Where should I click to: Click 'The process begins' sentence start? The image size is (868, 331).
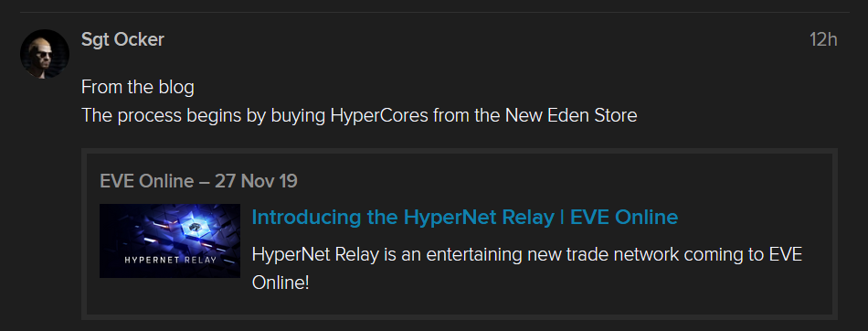tap(152, 115)
